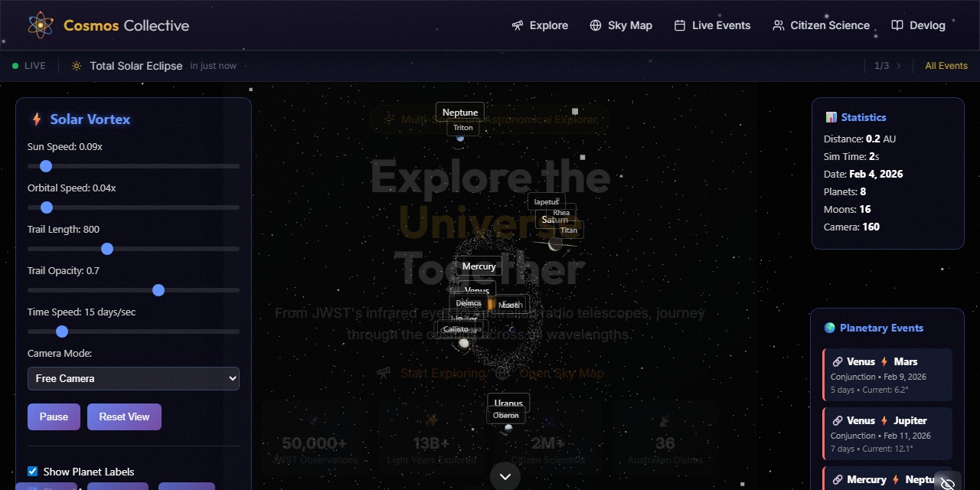Click the Callisto moon label
Viewport: 980px width, 490px height.
point(456,329)
